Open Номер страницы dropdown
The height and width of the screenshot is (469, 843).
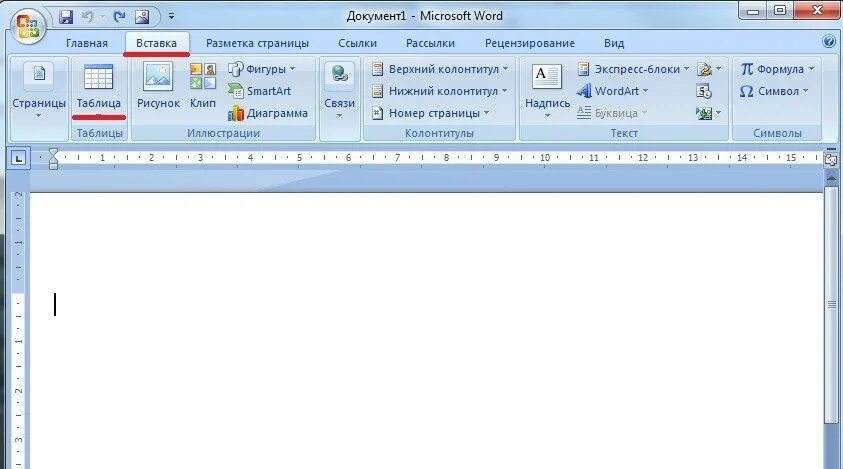pyautogui.click(x=431, y=113)
